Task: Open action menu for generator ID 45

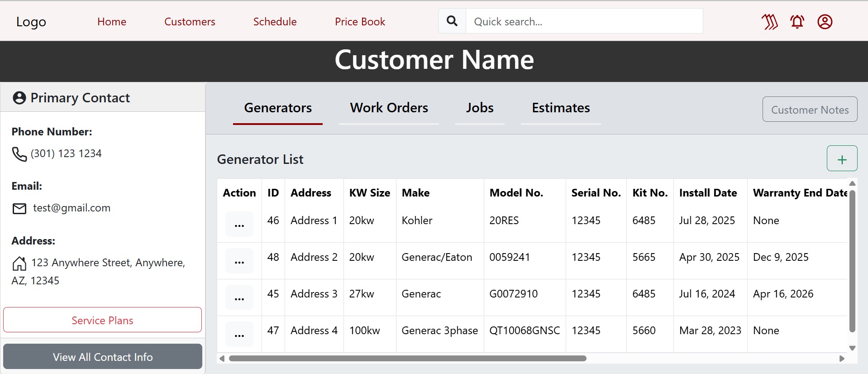Action: point(239,297)
